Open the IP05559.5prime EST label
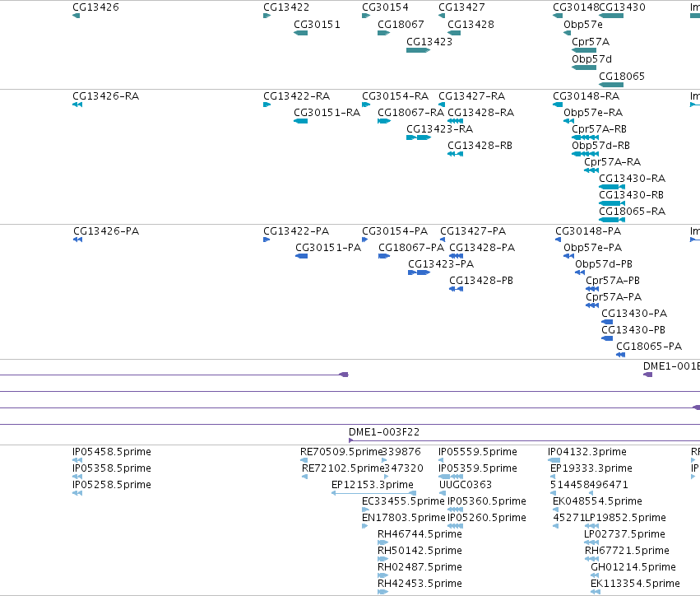This screenshot has width=700, height=596. tap(478, 452)
